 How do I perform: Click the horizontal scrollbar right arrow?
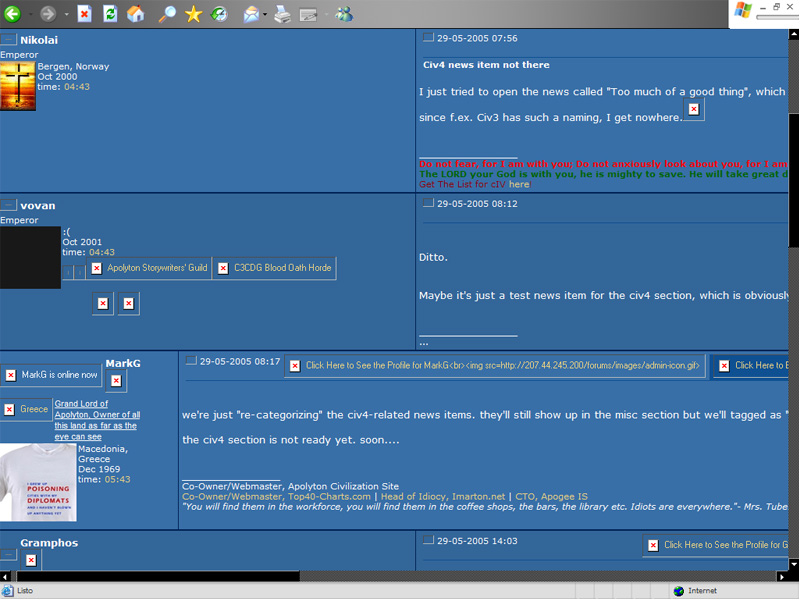coord(782,577)
